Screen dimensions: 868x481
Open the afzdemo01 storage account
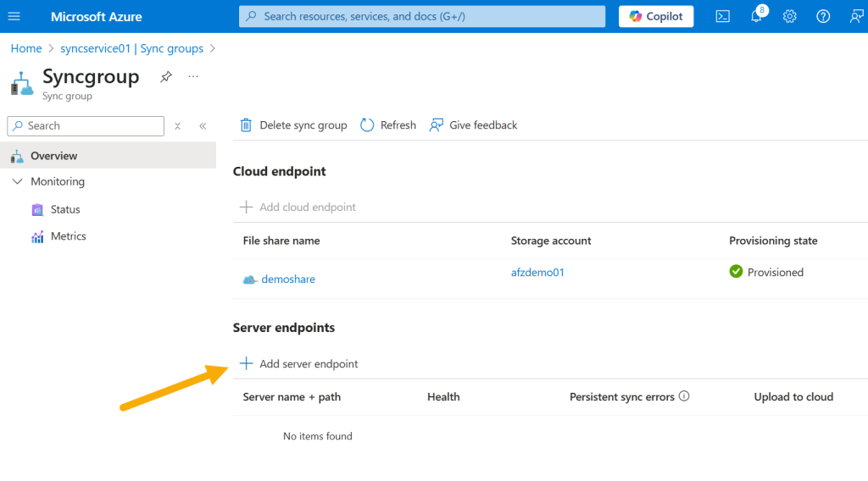click(x=537, y=272)
